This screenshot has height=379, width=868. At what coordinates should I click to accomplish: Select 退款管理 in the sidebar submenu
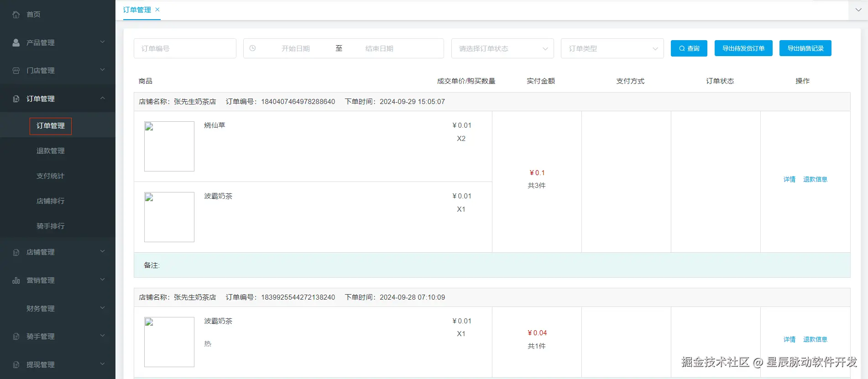click(x=51, y=151)
